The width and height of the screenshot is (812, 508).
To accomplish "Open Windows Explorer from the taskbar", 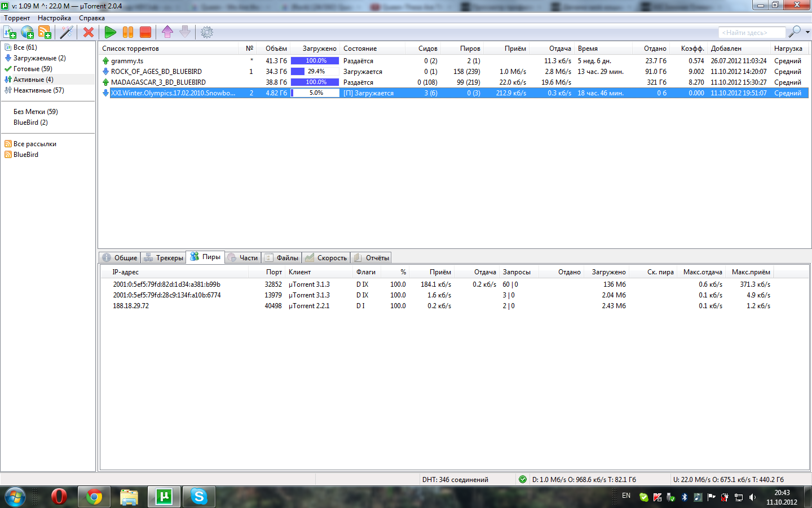I will [129, 497].
